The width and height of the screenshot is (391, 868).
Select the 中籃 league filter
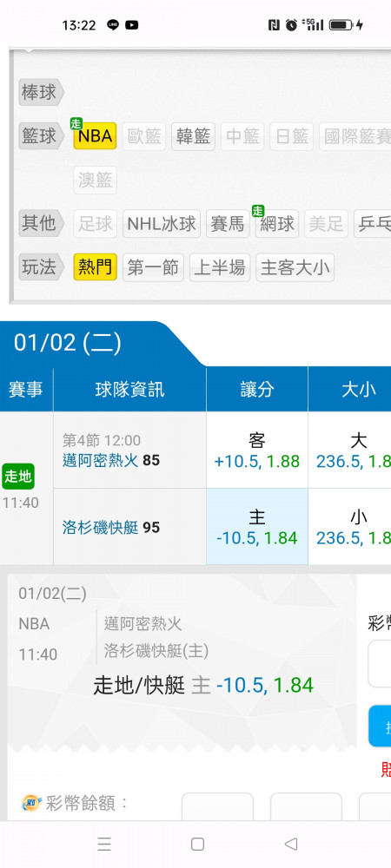242,136
